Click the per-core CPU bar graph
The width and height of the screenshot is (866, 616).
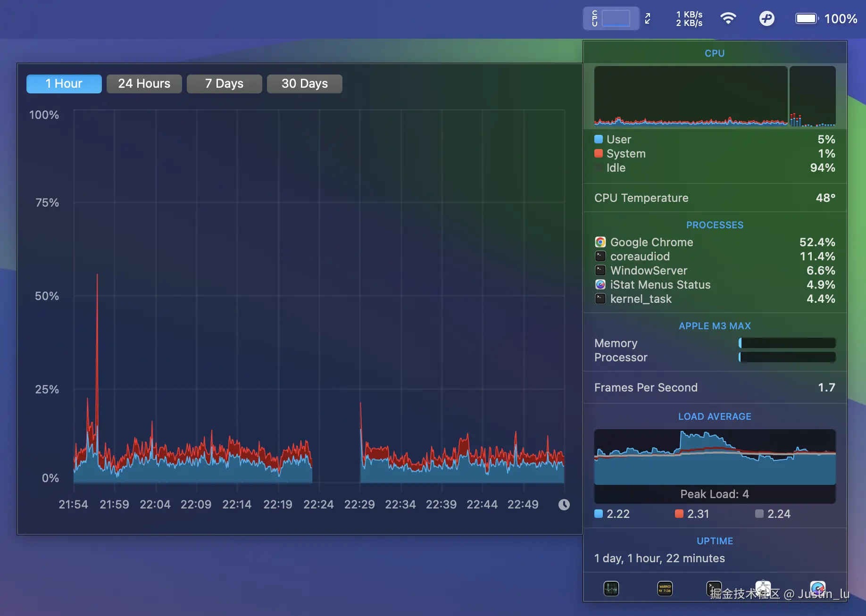pos(813,96)
